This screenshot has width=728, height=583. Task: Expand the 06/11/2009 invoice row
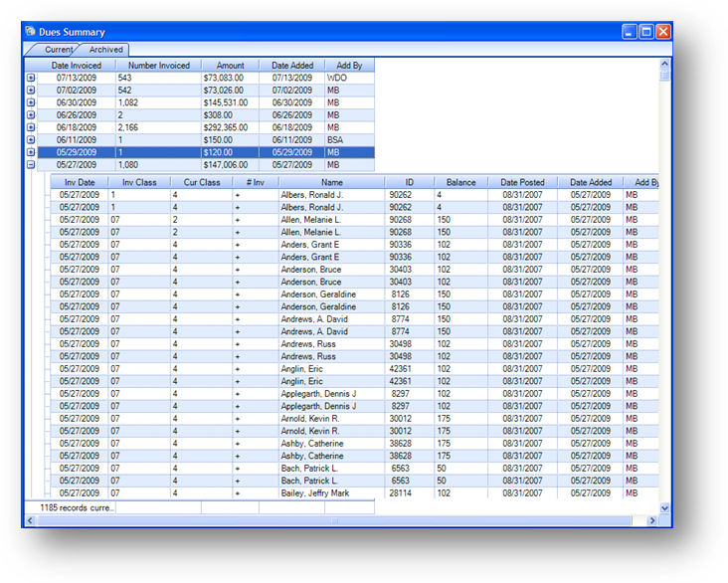tap(30, 140)
